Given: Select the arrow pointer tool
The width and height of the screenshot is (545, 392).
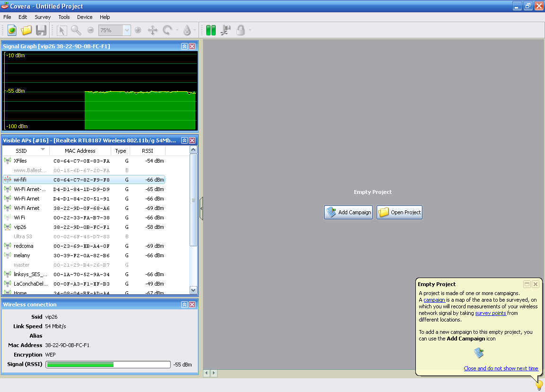Looking at the screenshot, I should 62,30.
